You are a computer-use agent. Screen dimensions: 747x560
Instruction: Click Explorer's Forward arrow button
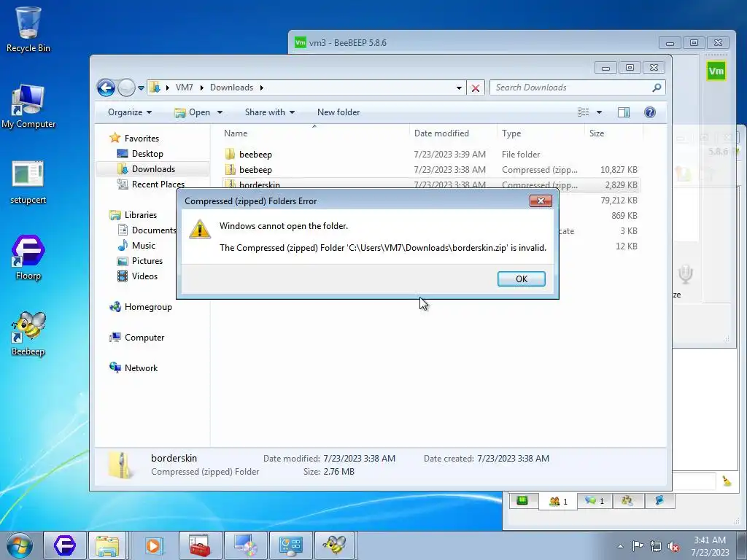(126, 87)
